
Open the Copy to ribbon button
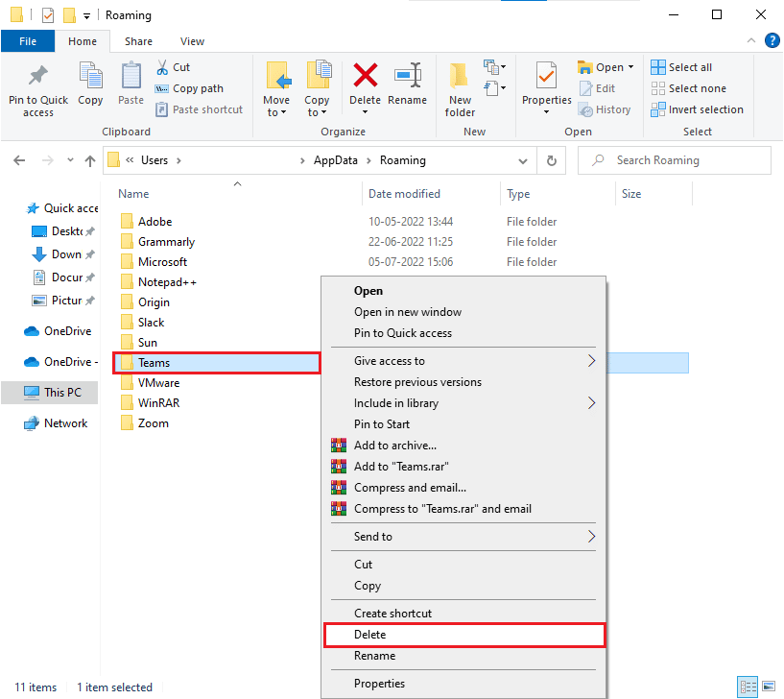point(317,90)
